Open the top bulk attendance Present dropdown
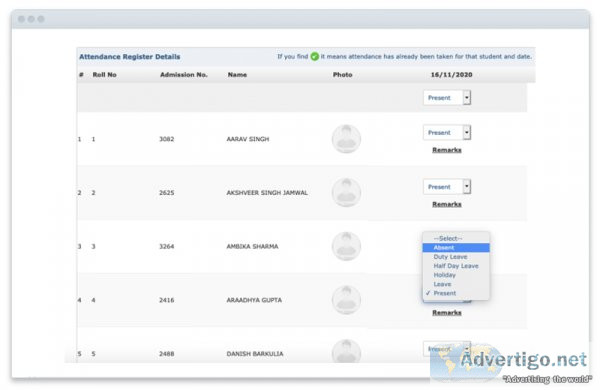This screenshot has width=600, height=390. pyautogui.click(x=447, y=98)
